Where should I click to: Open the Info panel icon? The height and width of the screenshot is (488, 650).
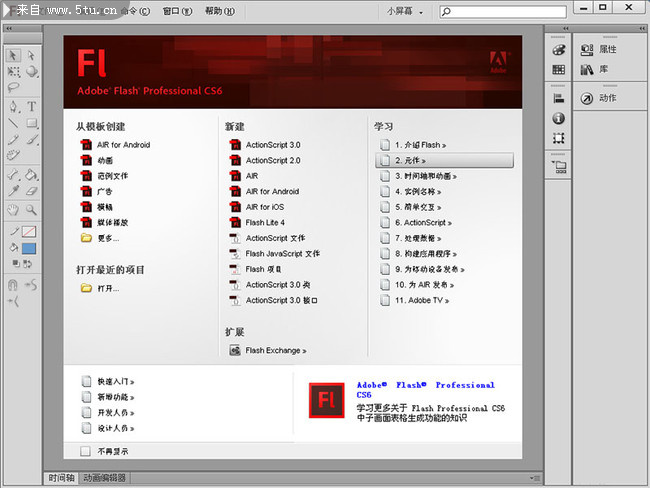(x=558, y=119)
